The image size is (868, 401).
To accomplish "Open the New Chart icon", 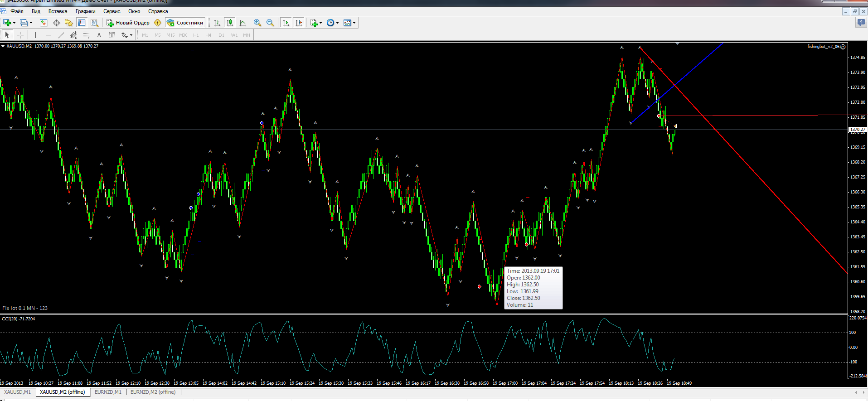I will [x=7, y=23].
